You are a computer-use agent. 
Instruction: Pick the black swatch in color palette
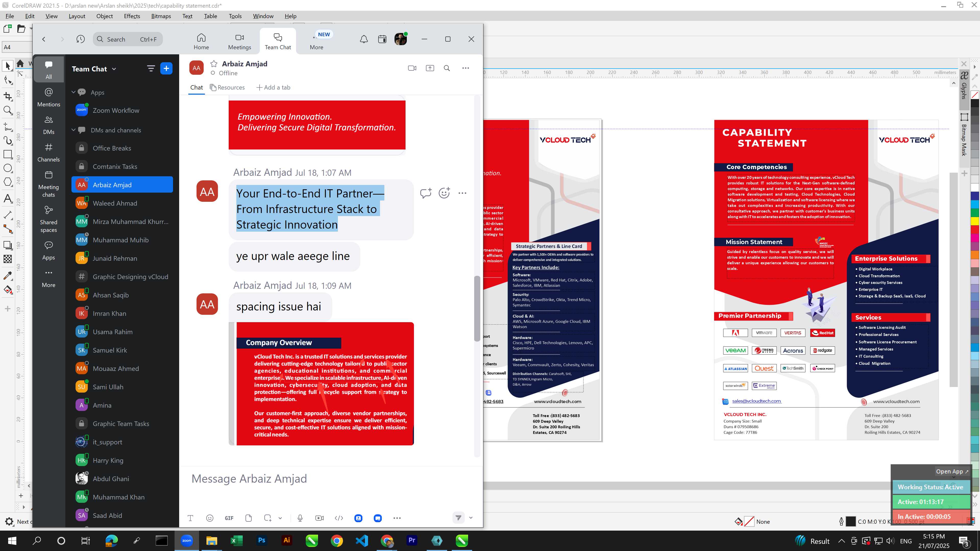coord(975,103)
